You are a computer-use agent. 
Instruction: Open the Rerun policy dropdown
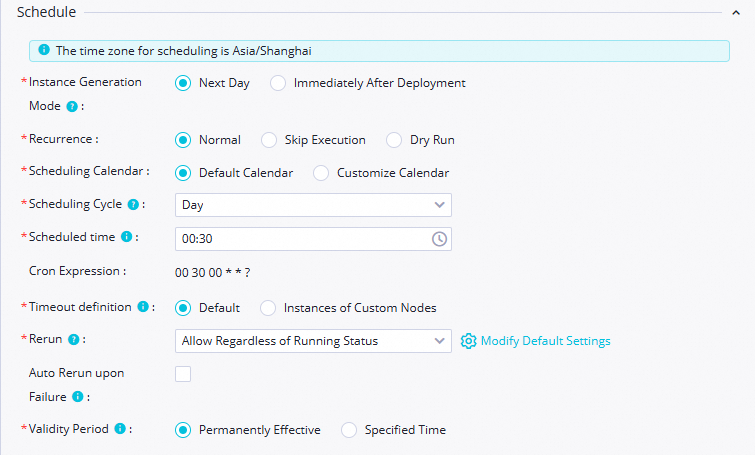tap(313, 341)
